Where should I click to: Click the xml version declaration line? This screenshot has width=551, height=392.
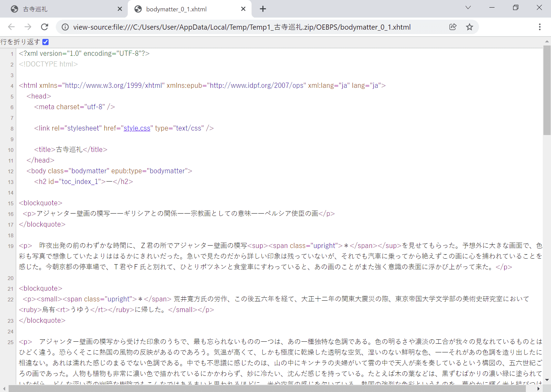[x=84, y=53]
